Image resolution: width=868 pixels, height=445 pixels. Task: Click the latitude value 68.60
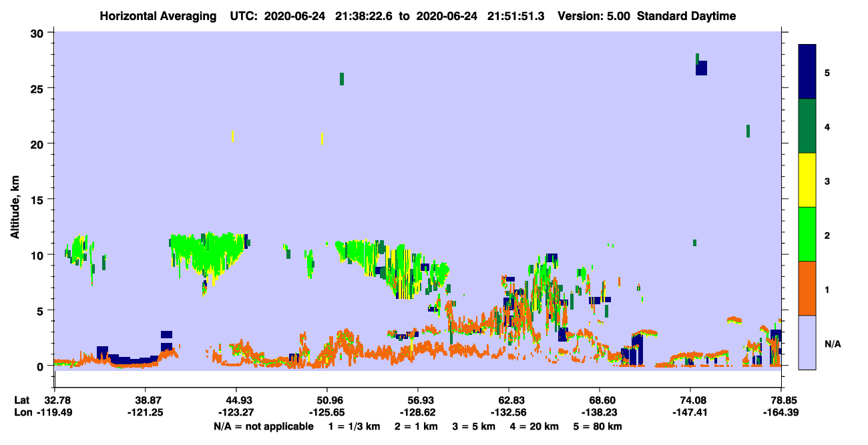coord(600,400)
